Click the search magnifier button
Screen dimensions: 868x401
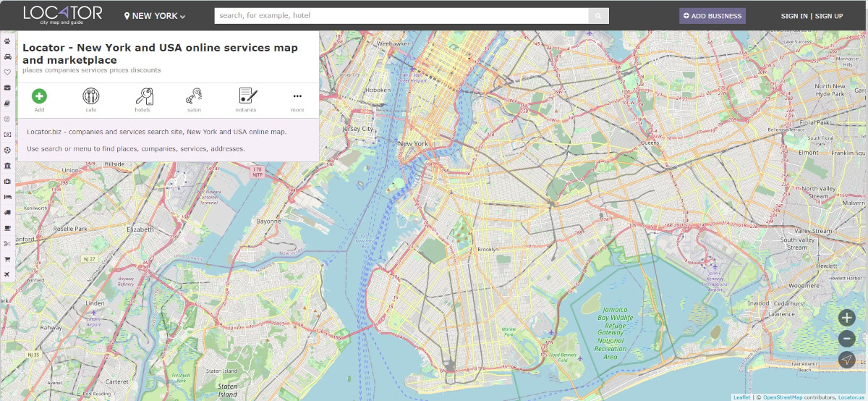[x=598, y=16]
